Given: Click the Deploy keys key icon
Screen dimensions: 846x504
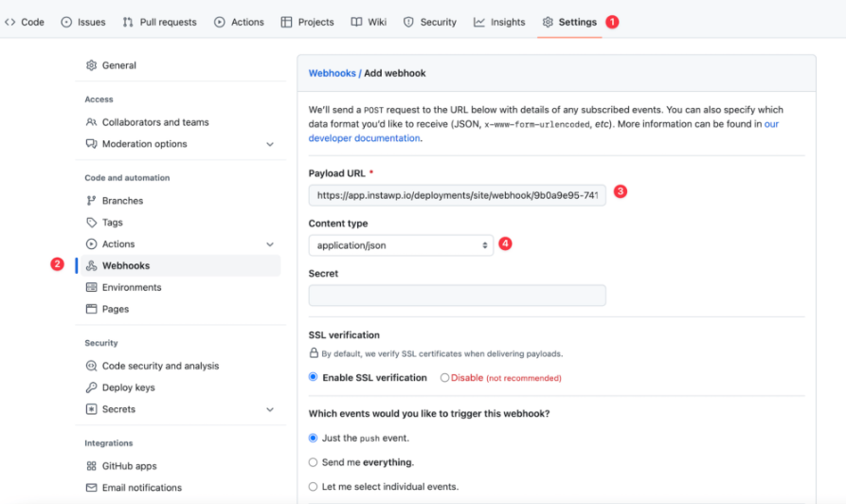Looking at the screenshot, I should pos(91,387).
